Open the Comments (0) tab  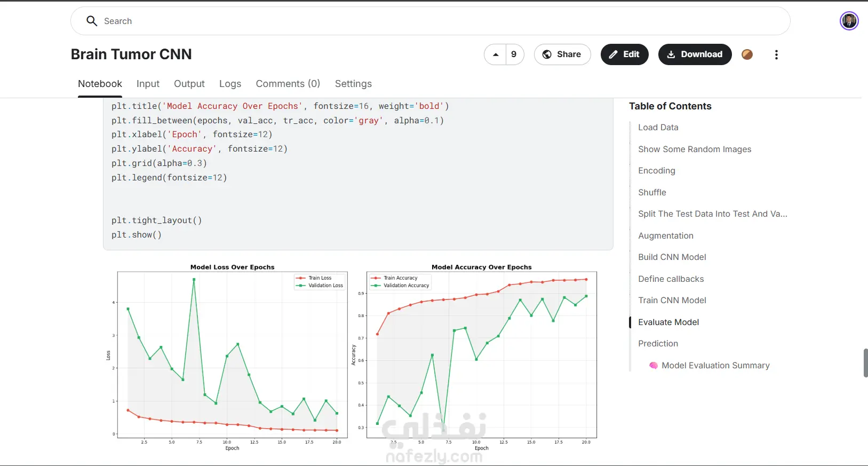(288, 84)
